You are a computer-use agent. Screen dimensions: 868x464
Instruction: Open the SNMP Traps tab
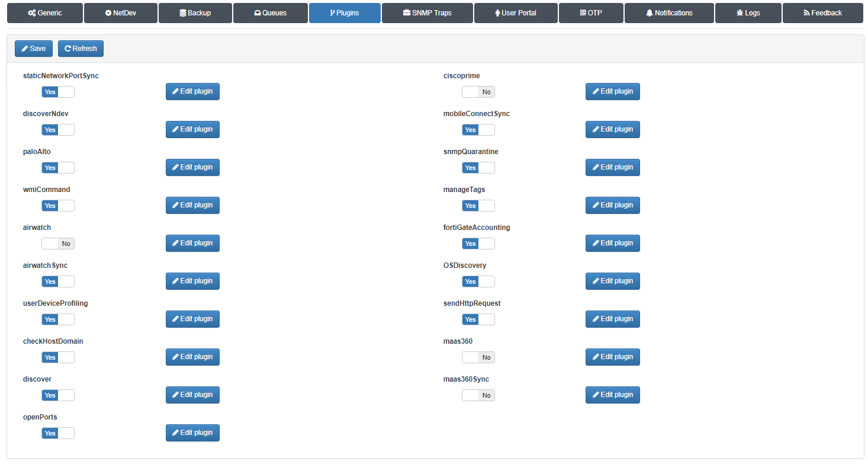pos(427,13)
